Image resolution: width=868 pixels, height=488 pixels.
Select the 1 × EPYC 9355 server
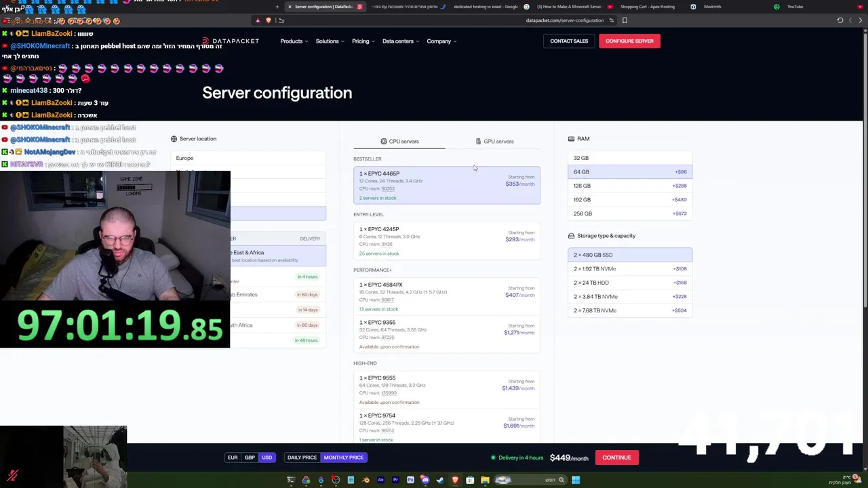click(x=447, y=334)
